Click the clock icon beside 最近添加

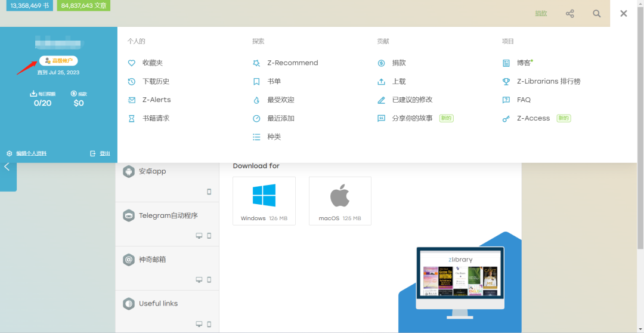pos(256,118)
